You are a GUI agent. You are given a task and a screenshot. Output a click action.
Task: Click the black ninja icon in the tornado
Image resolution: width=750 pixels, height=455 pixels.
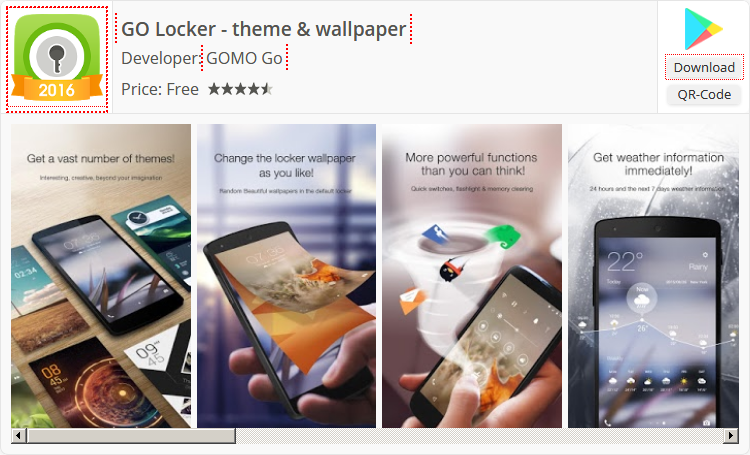[x=452, y=269]
